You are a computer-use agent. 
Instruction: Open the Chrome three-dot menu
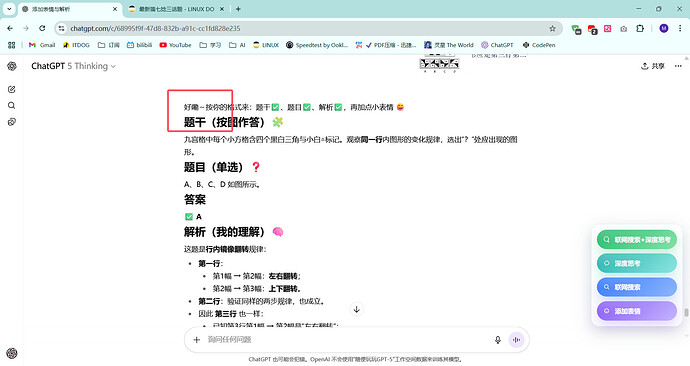680,28
